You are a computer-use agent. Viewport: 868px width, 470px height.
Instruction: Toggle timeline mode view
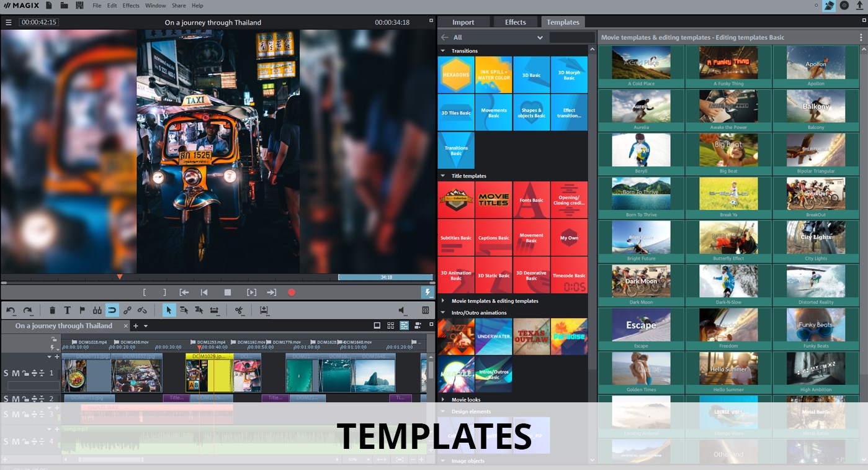405,325
